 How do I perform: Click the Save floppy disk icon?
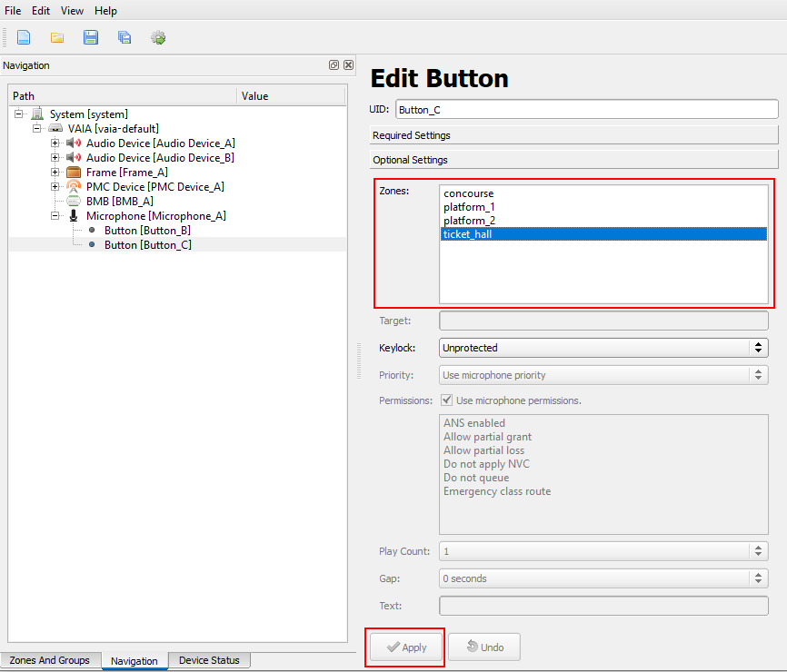(x=91, y=37)
